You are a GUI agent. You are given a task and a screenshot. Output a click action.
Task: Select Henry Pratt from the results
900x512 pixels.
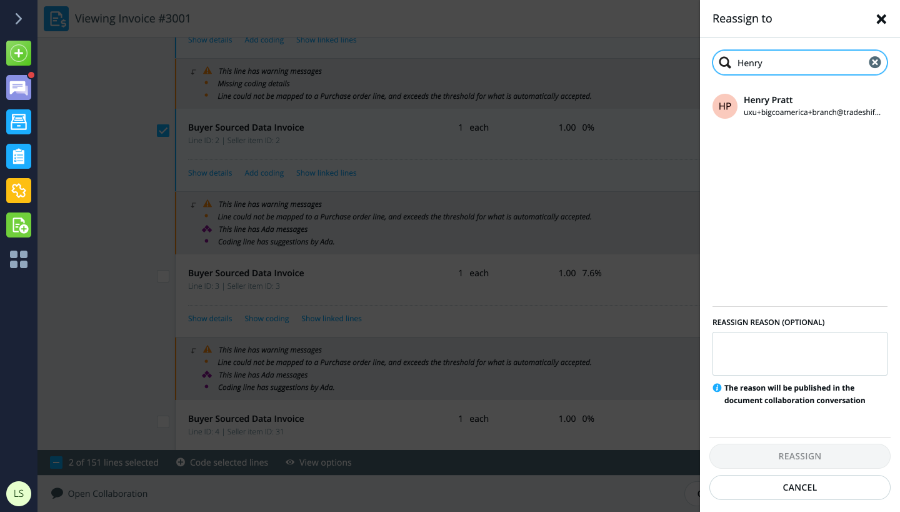(x=800, y=106)
